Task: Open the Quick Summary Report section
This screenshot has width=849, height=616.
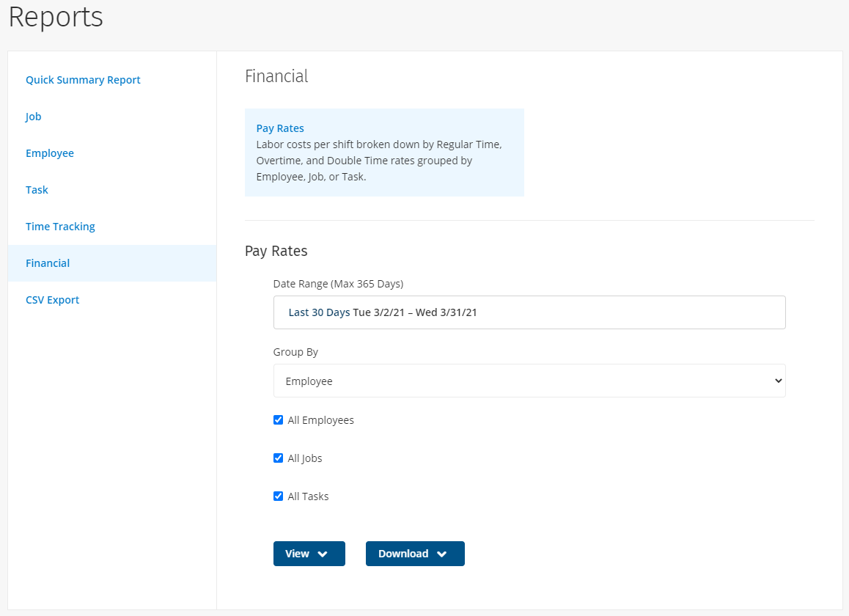Action: coord(83,79)
